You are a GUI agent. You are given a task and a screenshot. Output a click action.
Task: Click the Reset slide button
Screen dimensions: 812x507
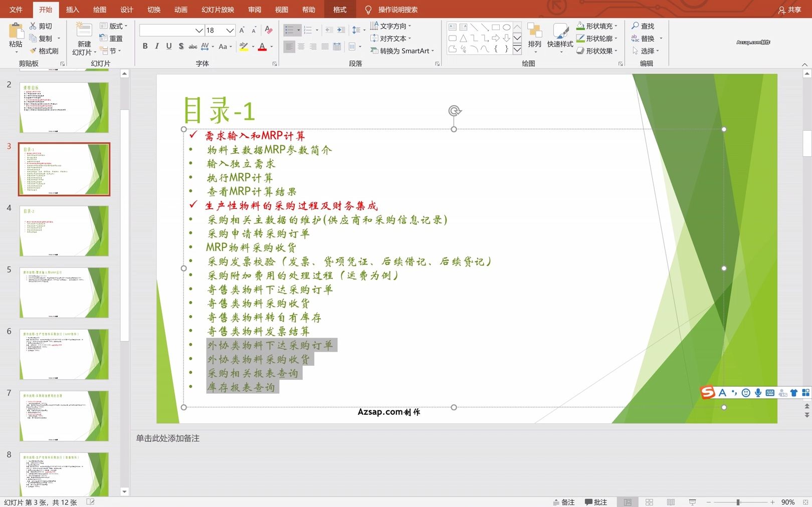click(x=111, y=39)
